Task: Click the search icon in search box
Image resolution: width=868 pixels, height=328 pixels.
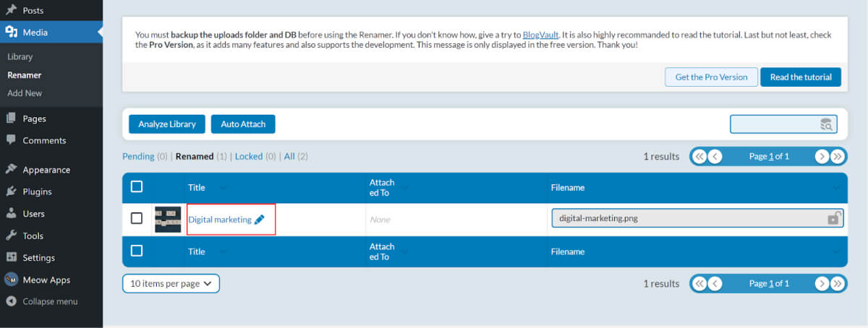Action: pos(826,124)
